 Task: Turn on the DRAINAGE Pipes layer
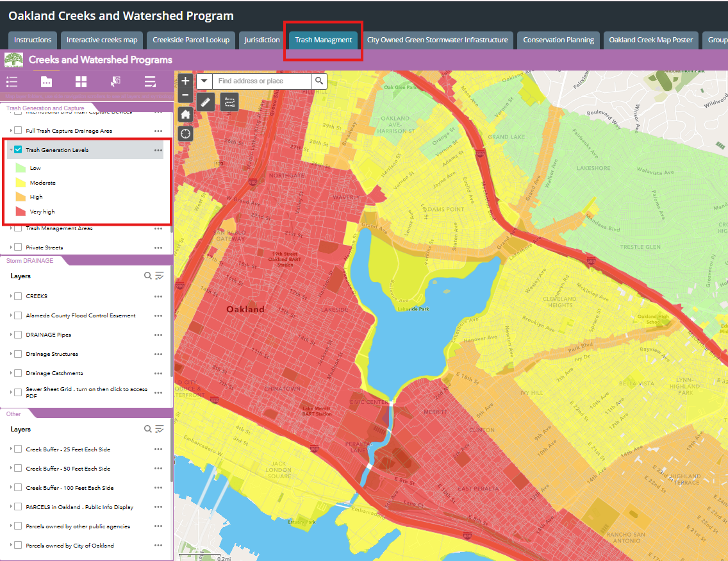pos(18,335)
